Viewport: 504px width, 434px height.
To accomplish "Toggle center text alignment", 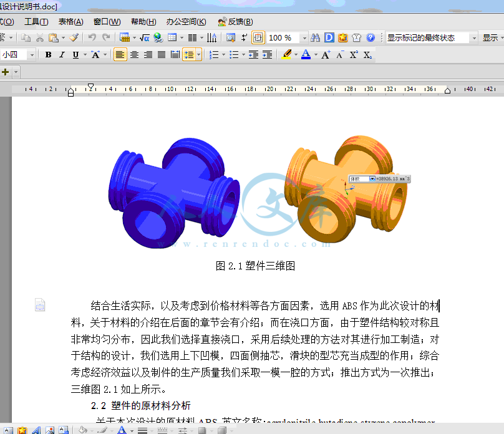I will coord(134,55).
